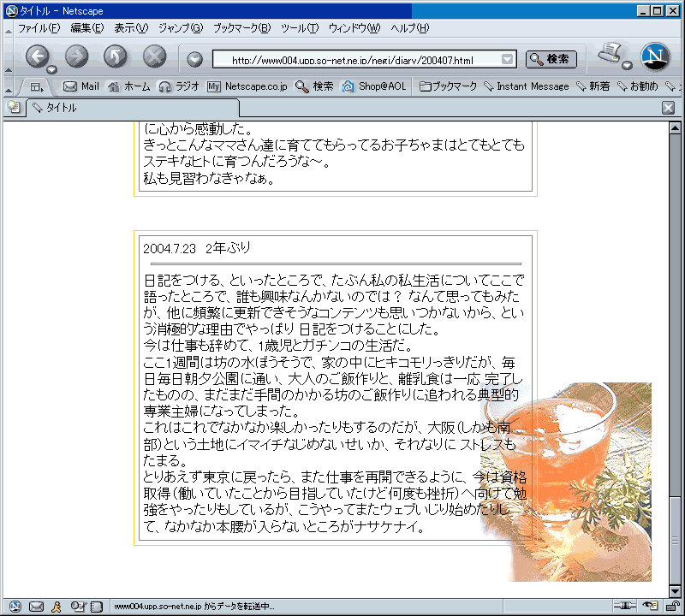Click the scrollbar up arrow
This screenshot has width=685, height=616.
(675, 128)
